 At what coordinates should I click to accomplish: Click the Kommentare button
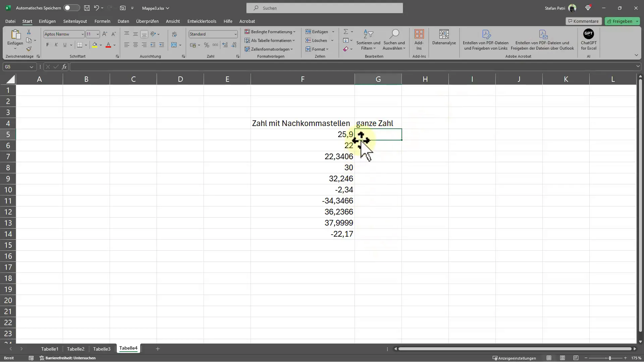583,21
